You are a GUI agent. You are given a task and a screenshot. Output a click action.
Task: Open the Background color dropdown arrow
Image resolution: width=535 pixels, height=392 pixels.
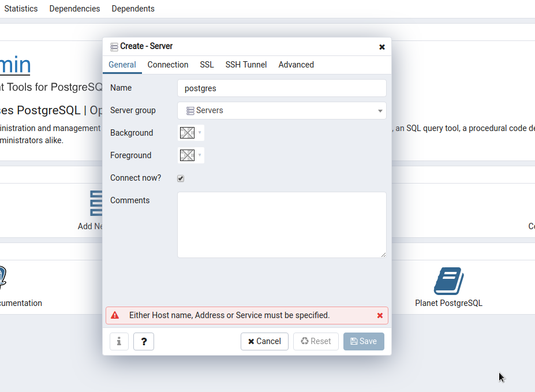200,132
